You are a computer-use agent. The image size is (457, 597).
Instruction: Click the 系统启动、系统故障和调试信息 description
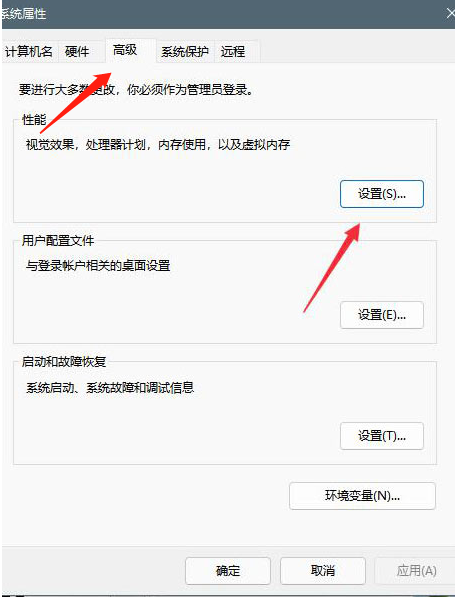coord(110,388)
